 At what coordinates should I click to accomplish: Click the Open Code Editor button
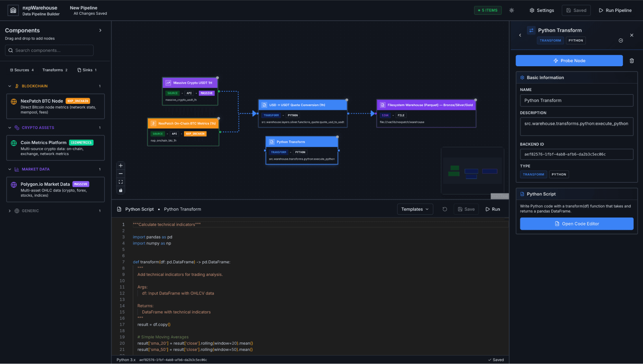coord(576,224)
